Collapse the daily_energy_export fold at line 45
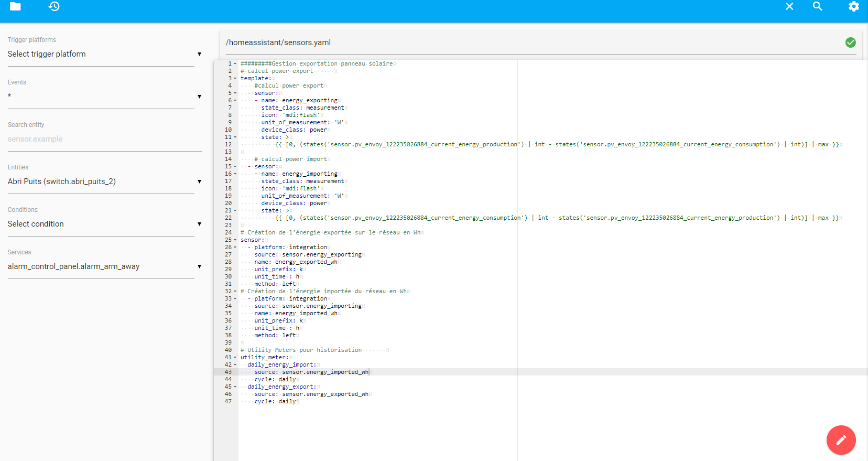This screenshot has height=461, width=868. coord(235,387)
